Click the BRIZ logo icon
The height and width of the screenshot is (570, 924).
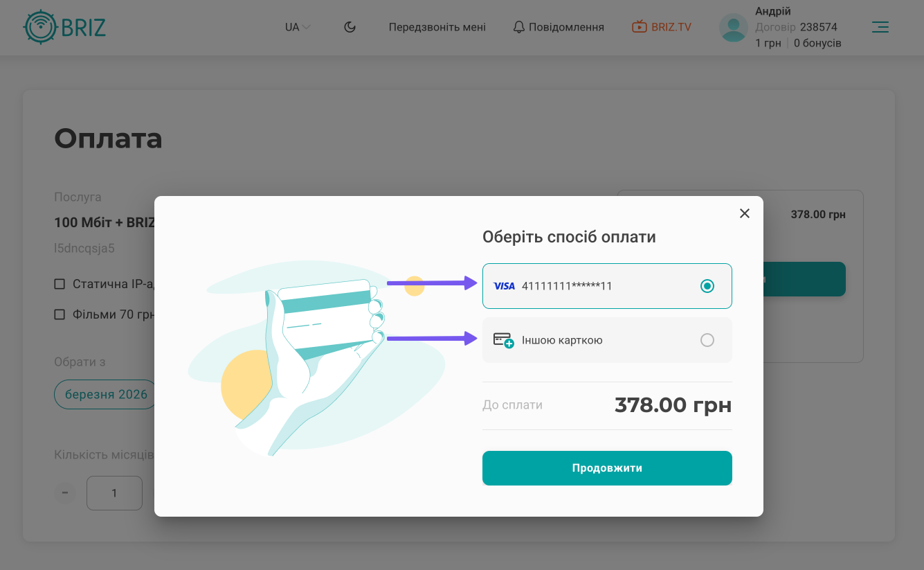click(x=40, y=28)
